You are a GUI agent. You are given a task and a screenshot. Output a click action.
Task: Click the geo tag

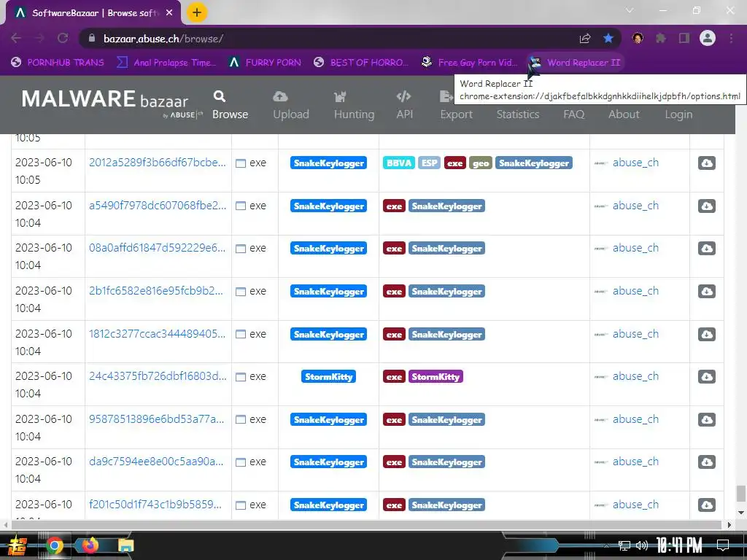click(x=481, y=163)
